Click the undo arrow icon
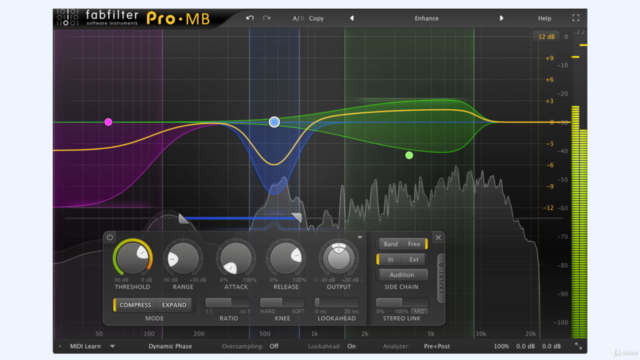Screen dimensions: 640x360 [x=250, y=18]
